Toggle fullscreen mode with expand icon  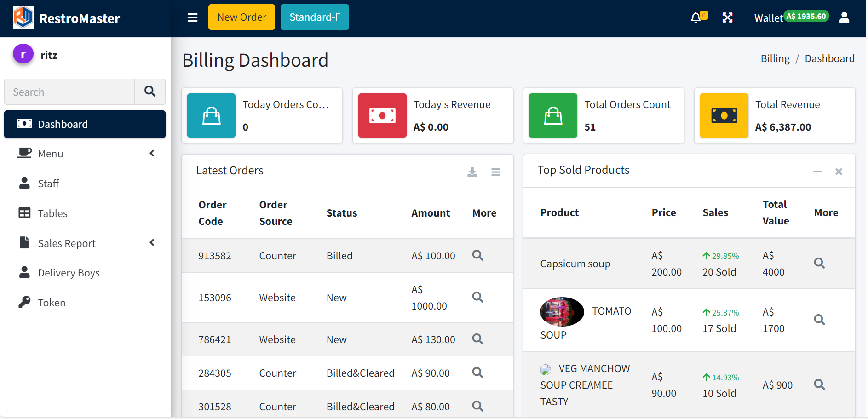[x=727, y=17]
